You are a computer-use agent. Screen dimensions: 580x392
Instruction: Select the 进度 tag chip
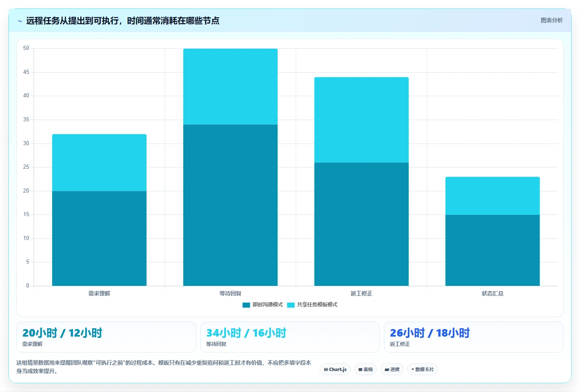pos(392,369)
